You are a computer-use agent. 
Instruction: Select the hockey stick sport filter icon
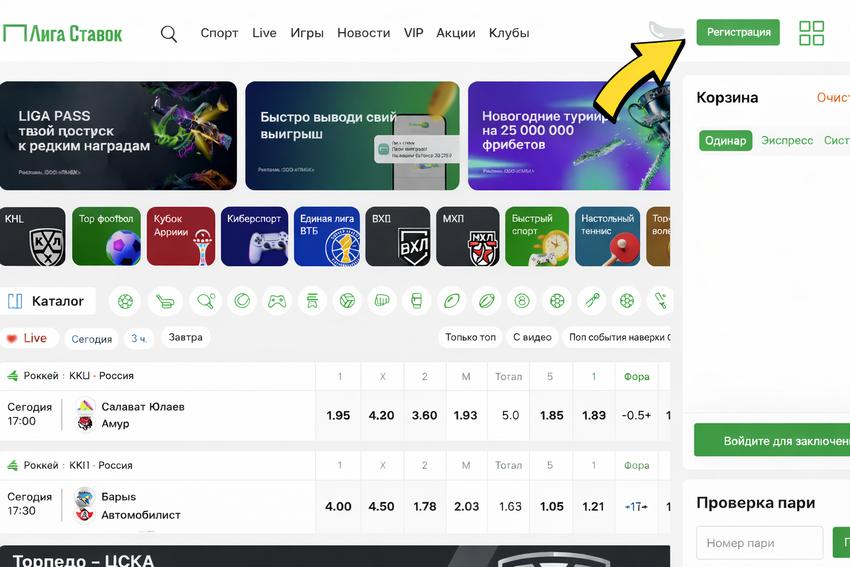(165, 301)
